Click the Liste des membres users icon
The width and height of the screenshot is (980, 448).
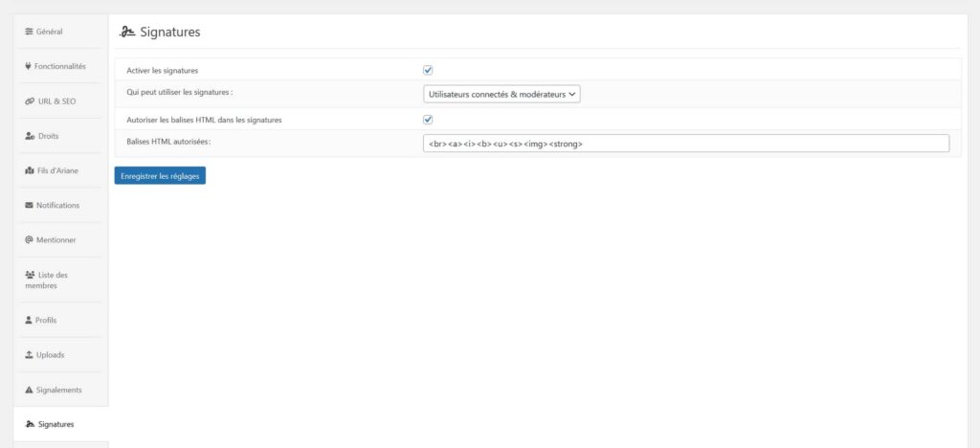30,275
